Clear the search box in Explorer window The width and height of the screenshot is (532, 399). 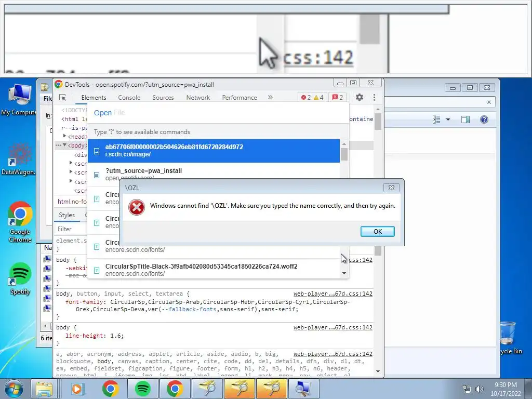pyautogui.click(x=489, y=102)
